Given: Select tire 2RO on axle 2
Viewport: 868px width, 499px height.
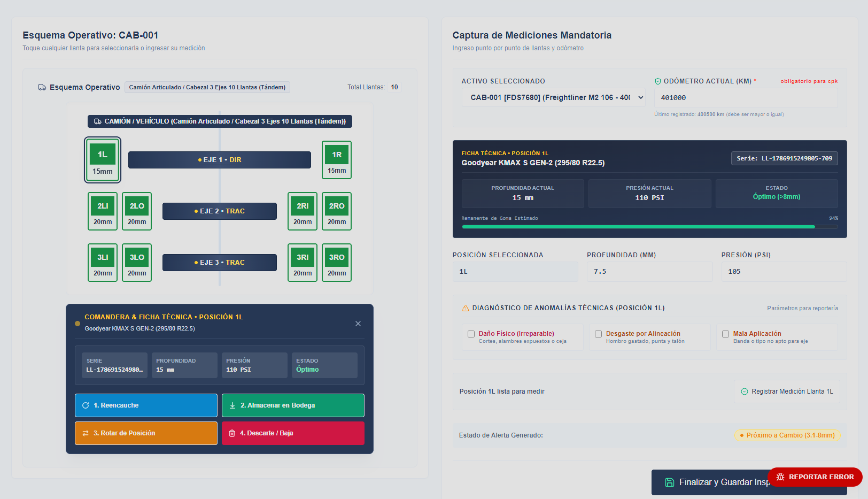Looking at the screenshot, I should coord(337,211).
